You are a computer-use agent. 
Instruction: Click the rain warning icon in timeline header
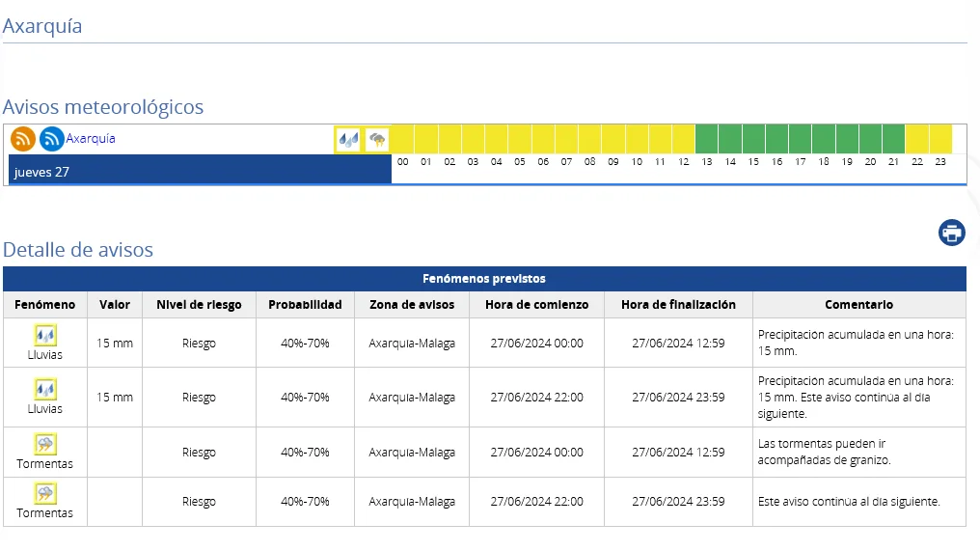click(x=349, y=140)
